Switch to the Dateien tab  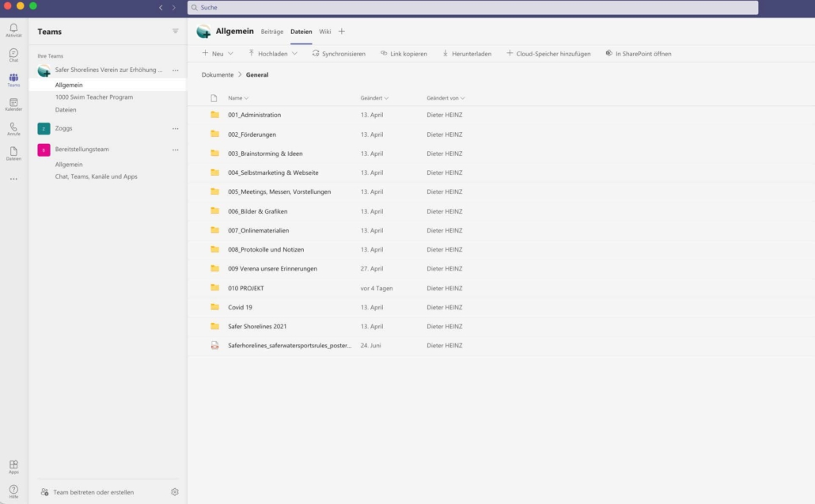[x=301, y=32]
